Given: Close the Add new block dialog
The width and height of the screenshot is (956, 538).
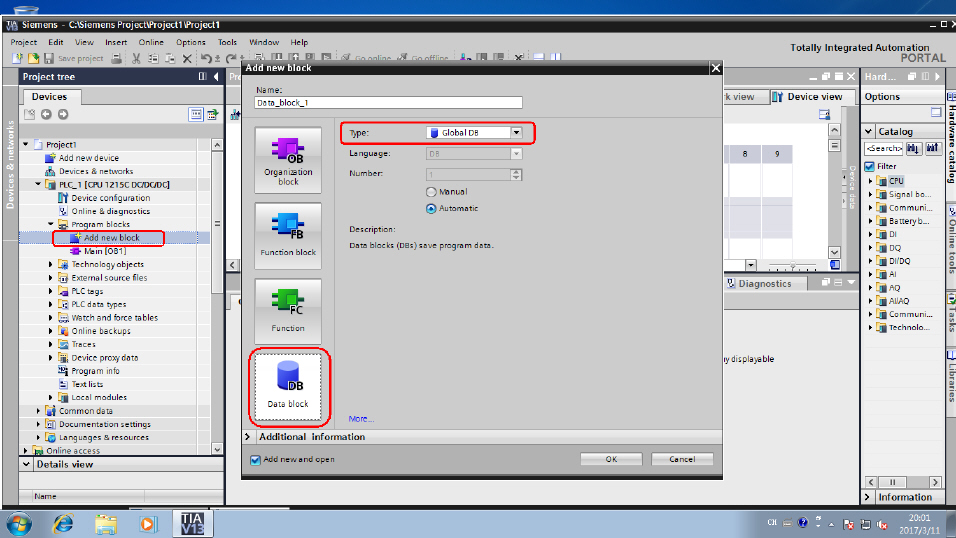Looking at the screenshot, I should coord(716,68).
